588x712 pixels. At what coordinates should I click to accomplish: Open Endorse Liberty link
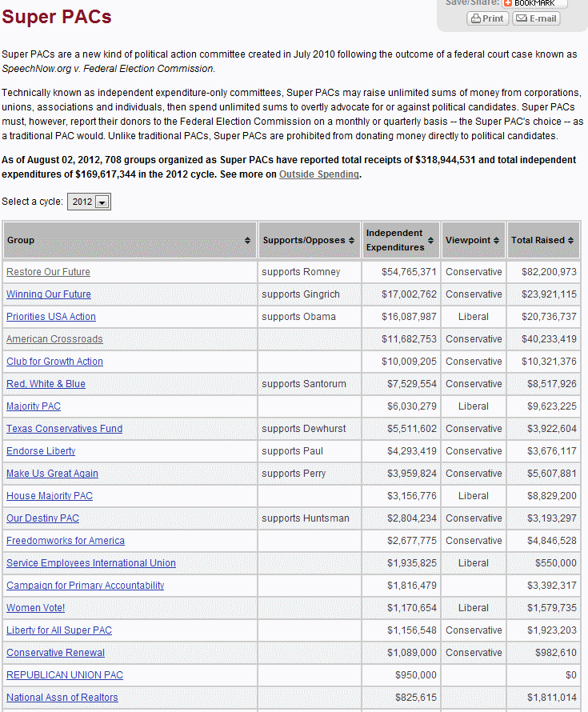[41, 451]
